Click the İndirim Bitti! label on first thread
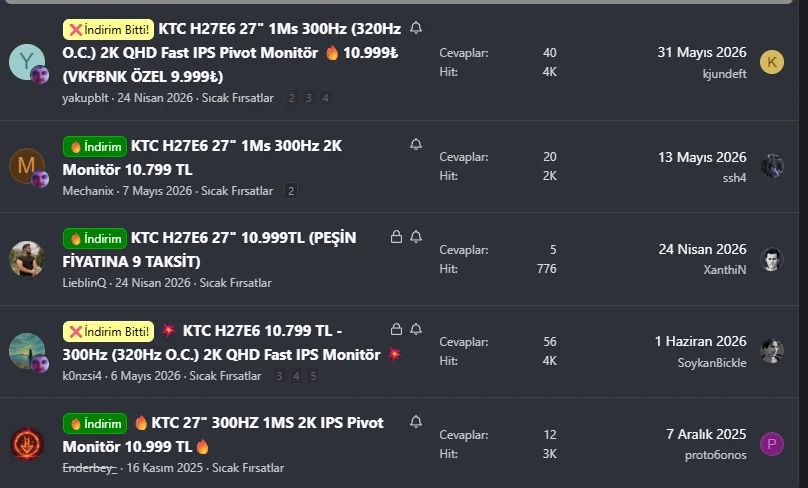808x488 pixels. 108,30
